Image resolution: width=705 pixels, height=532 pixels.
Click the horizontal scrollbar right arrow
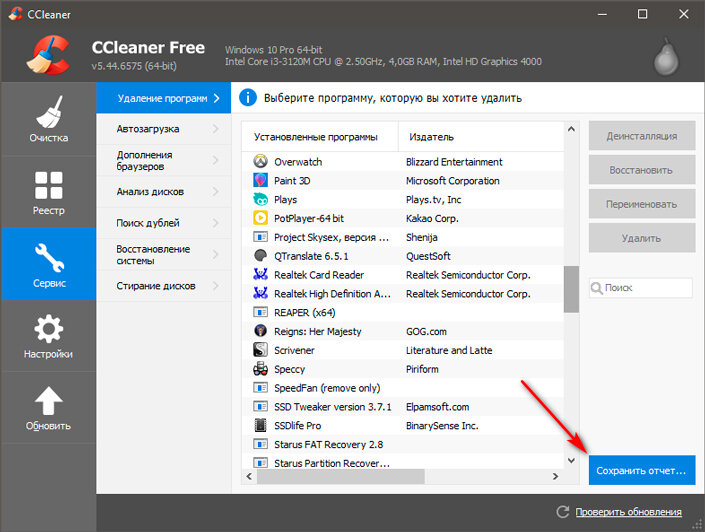(556, 476)
